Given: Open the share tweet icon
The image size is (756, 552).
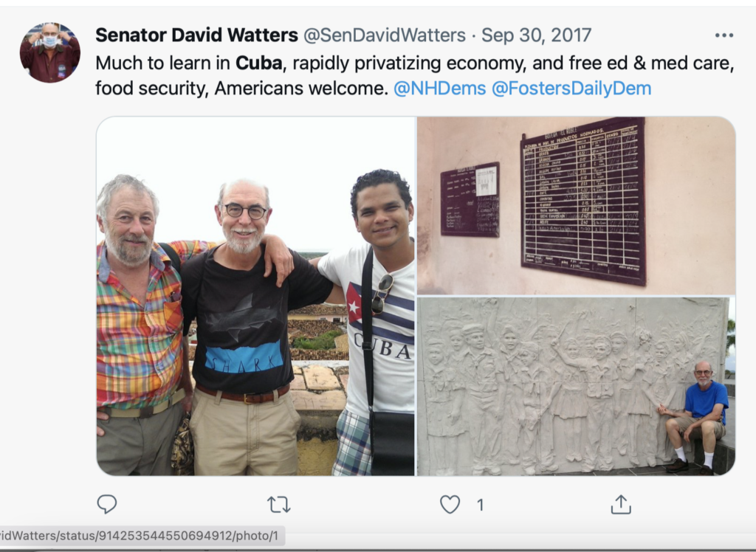Looking at the screenshot, I should point(621,504).
